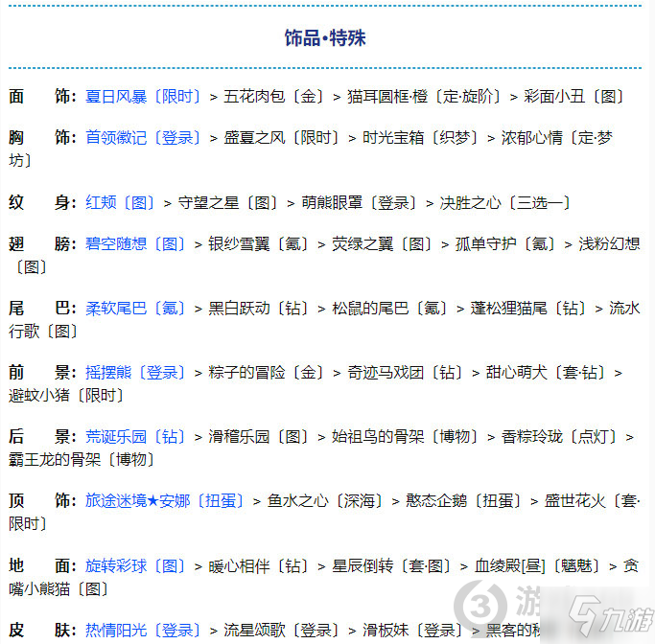
Task: Click the 柔软尾巴〔氪〕 link
Action: [136, 309]
